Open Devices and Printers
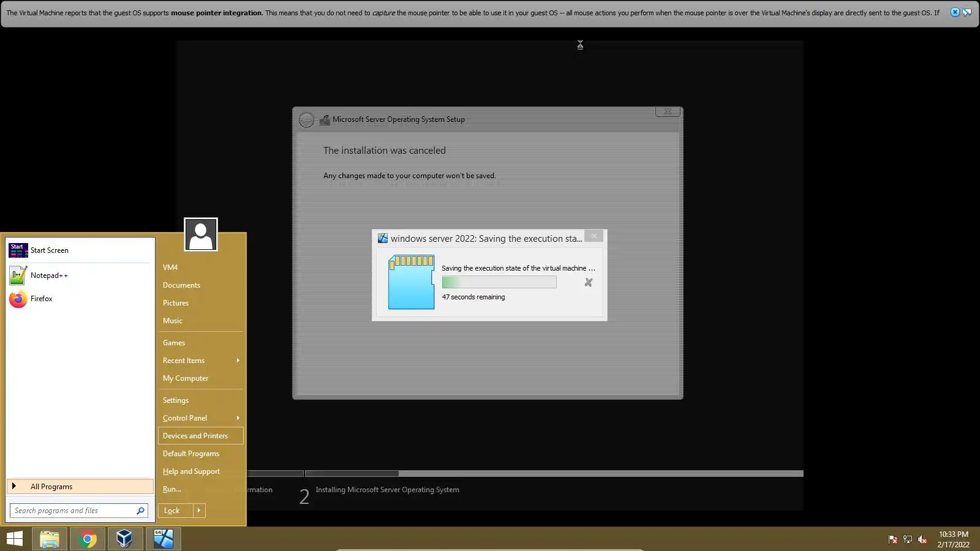 pyautogui.click(x=201, y=436)
